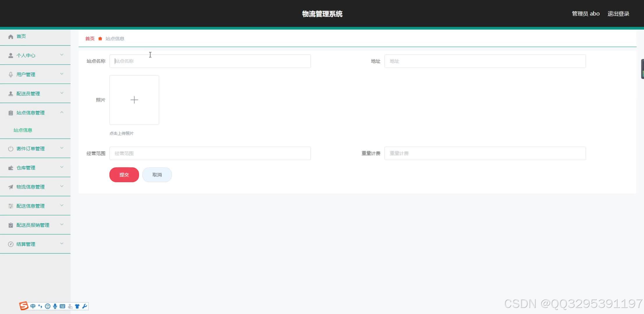Viewport: 644px width, 314px height.
Task: Click the 退出登录 logout link
Action: pyautogui.click(x=618, y=14)
